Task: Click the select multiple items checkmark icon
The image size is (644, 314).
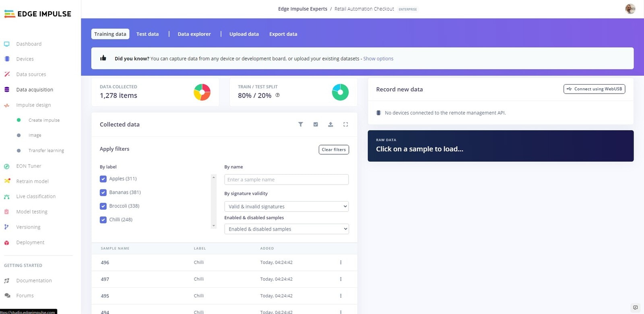Action: (x=316, y=124)
